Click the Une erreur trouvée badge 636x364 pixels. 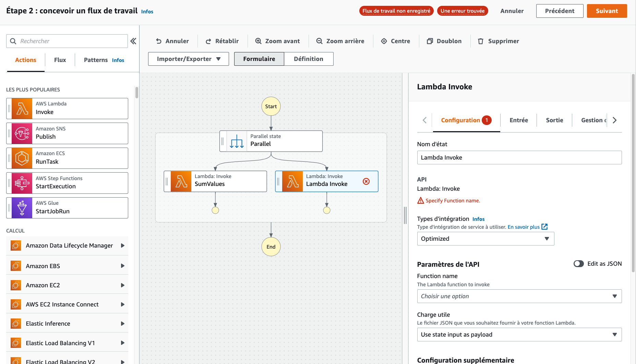[463, 11]
